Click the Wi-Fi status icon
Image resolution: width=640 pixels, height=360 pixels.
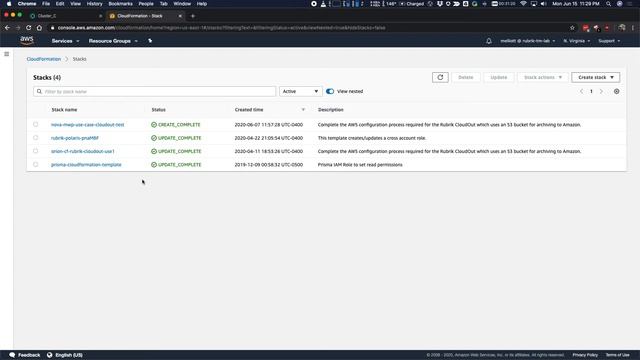tap(523, 4)
